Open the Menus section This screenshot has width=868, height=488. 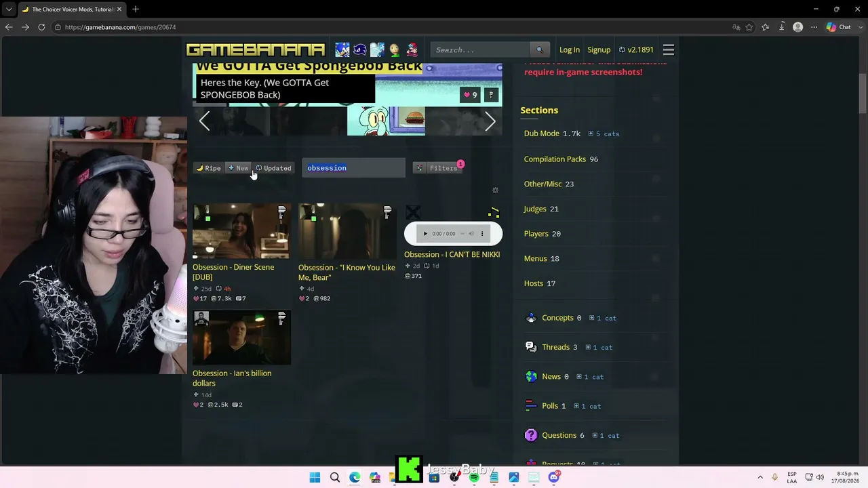(535, 258)
